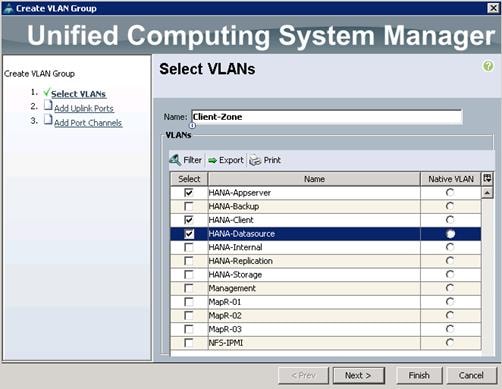The image size is (502, 389).
Task: Go to the Add Uplink Ports step
Action: tap(84, 108)
